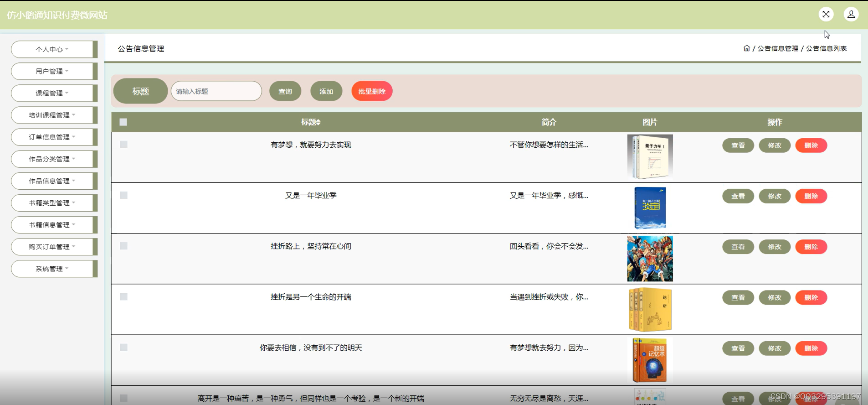This screenshot has width=868, height=405.
Task: Open the blue 淡定 book cover thumbnail
Action: [650, 208]
